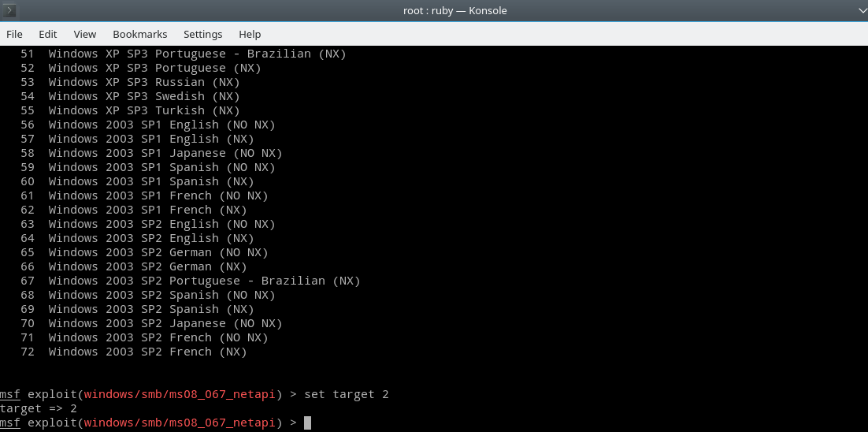Click row 55 Windows XP SP3 Turkish (NX)
Viewport: 868px width, 432px height.
pyautogui.click(x=130, y=110)
